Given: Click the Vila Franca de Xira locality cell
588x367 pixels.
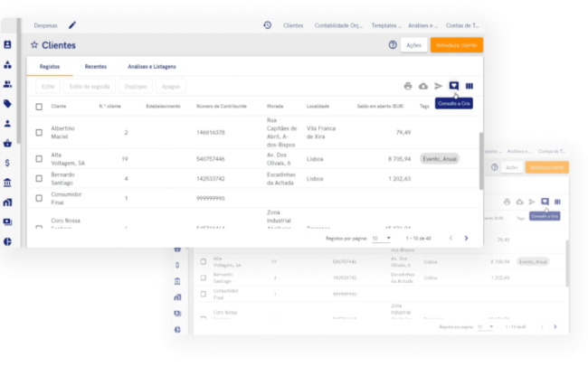Looking at the screenshot, I should coord(321,133).
